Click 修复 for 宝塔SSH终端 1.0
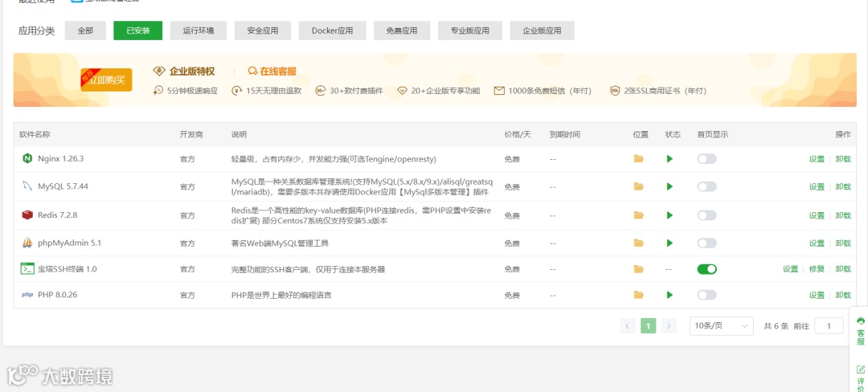The width and height of the screenshot is (868, 392). point(817,269)
